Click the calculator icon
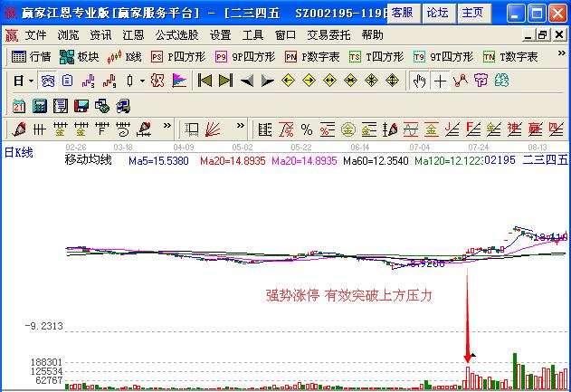The image size is (571, 392). (x=41, y=105)
